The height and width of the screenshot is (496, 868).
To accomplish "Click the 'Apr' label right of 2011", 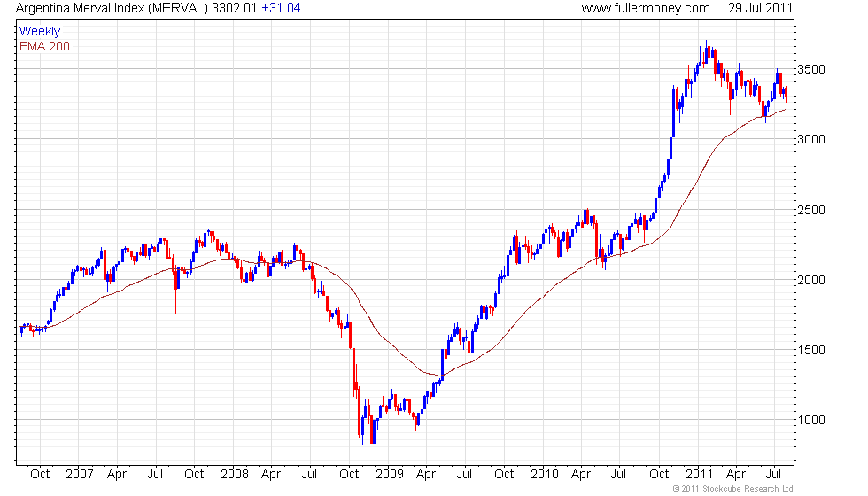I will 736,475.
